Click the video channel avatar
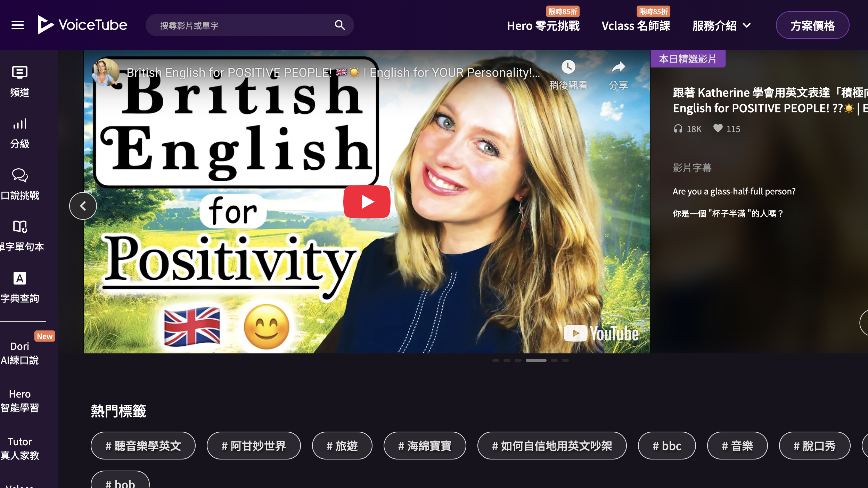 click(x=105, y=72)
